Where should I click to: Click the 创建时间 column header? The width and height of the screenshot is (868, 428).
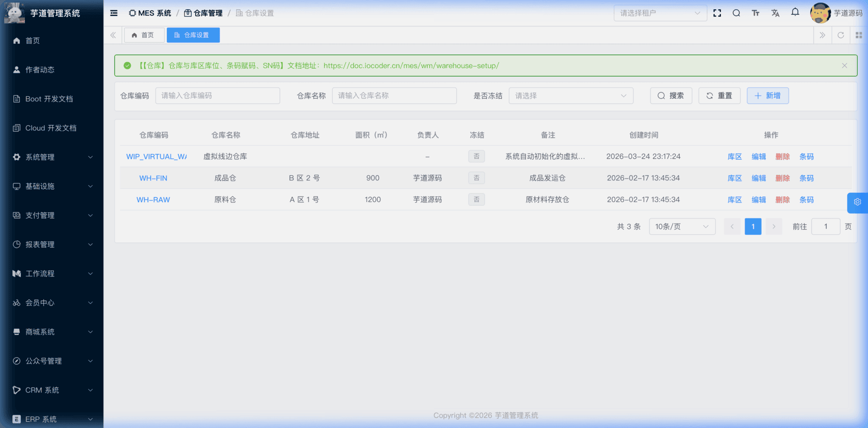click(644, 135)
